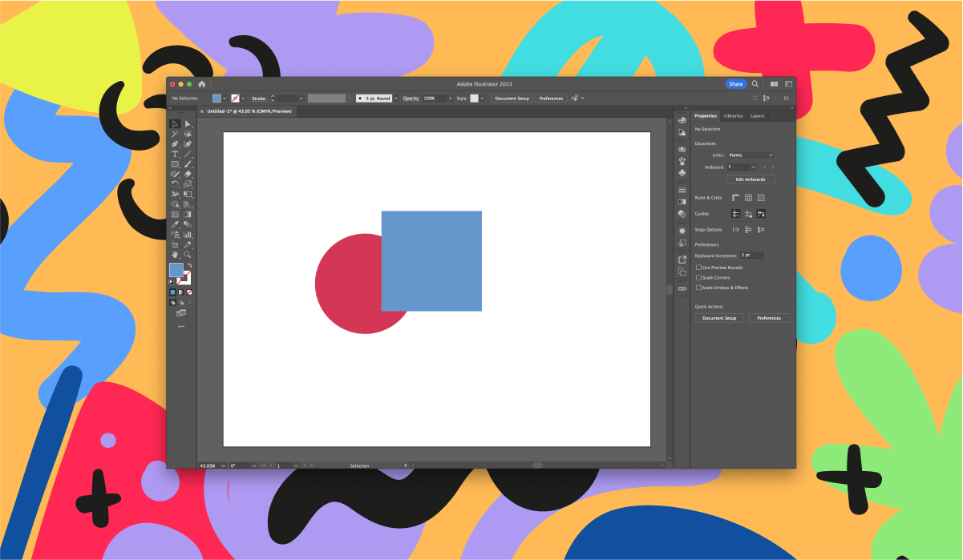
Task: Select the Rotate tool
Action: click(175, 183)
